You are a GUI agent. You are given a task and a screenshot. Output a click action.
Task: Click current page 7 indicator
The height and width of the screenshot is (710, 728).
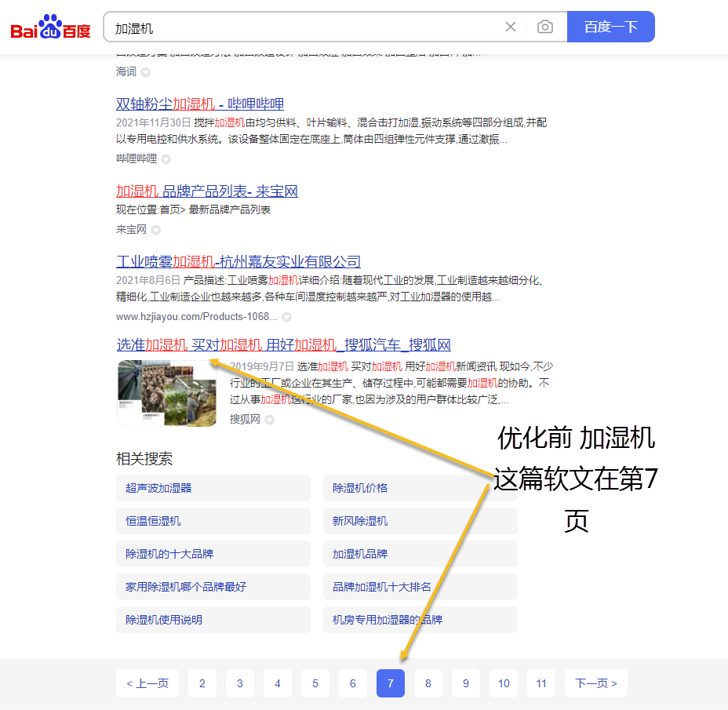391,683
